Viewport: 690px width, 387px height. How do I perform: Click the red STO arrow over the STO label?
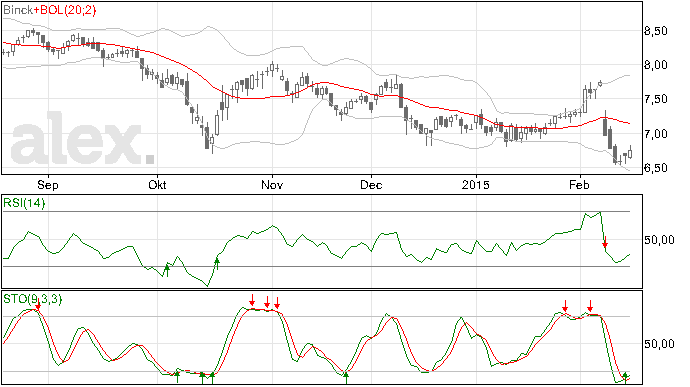[38, 304]
